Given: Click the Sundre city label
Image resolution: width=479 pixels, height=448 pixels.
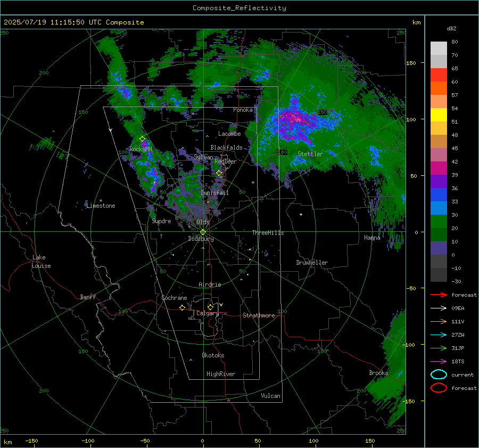Looking at the screenshot, I should [161, 221].
